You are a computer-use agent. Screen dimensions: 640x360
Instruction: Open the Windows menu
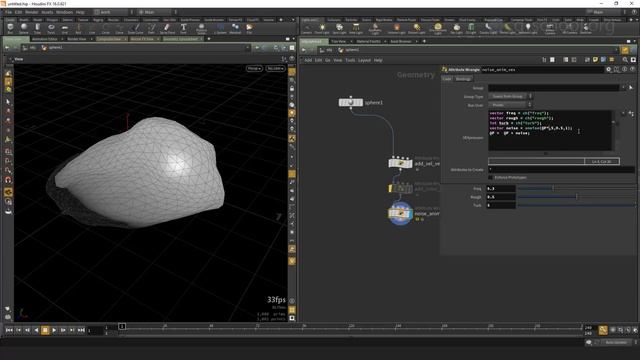tap(64, 12)
